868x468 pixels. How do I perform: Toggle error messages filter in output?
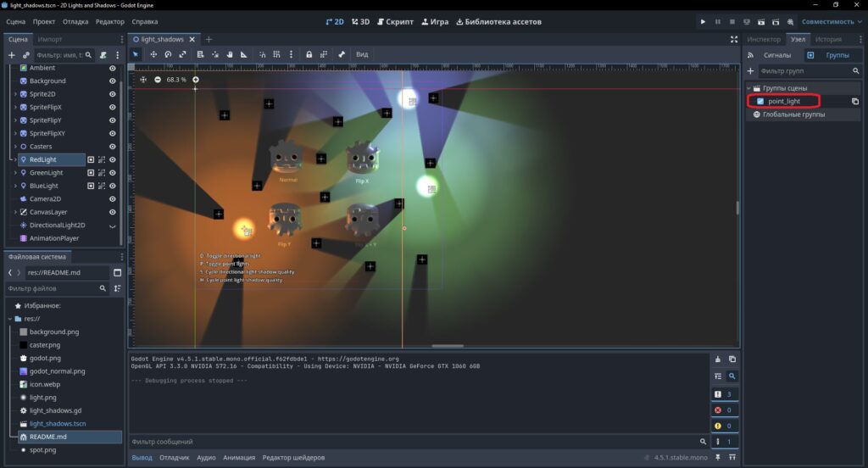coord(724,410)
